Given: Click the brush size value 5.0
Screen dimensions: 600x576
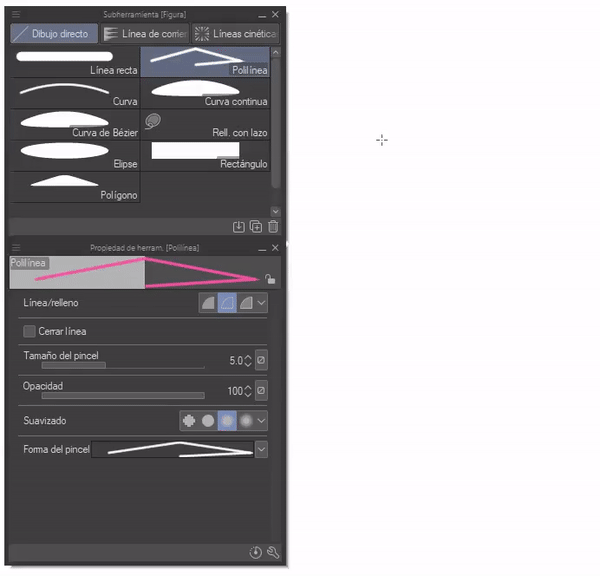Looking at the screenshot, I should pyautogui.click(x=236, y=361).
